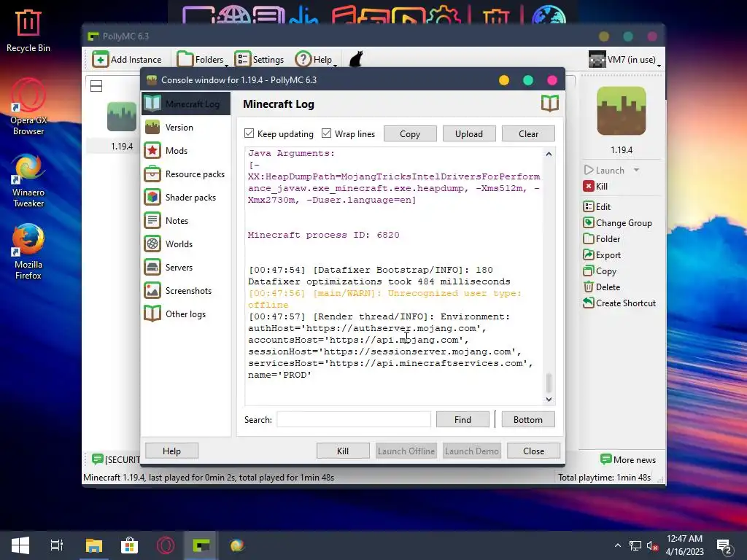Click the black cat icon in toolbar
747x560 pixels.
356,60
